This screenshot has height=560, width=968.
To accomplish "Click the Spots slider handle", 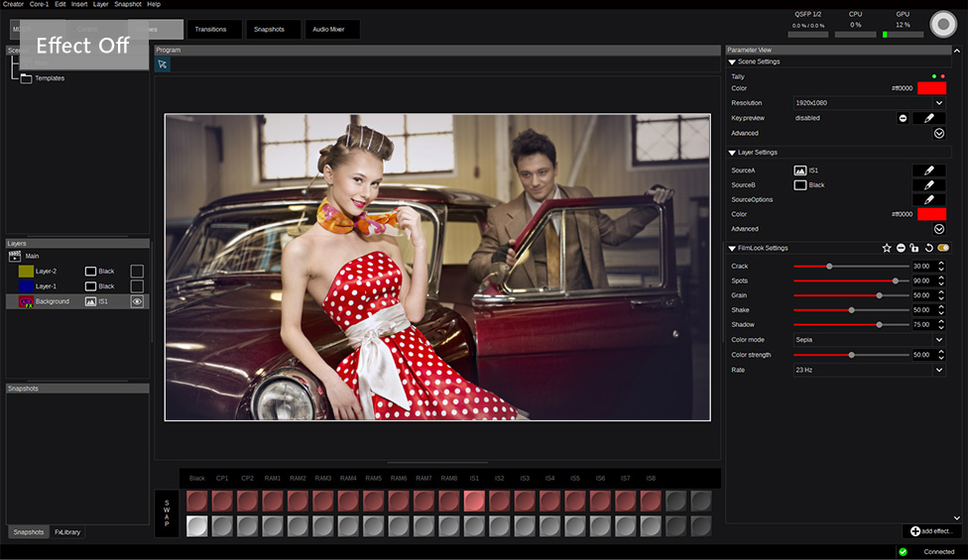I will [x=896, y=281].
